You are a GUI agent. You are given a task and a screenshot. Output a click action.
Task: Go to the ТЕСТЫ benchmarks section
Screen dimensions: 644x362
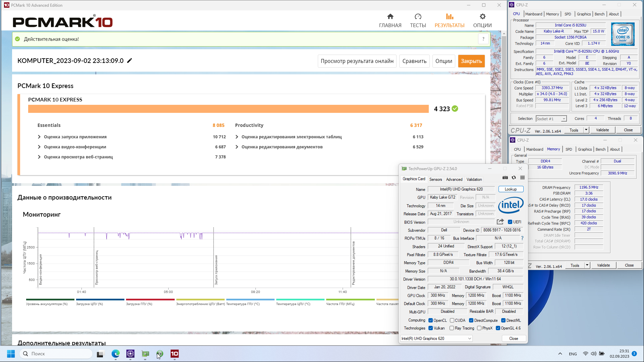[x=418, y=20]
